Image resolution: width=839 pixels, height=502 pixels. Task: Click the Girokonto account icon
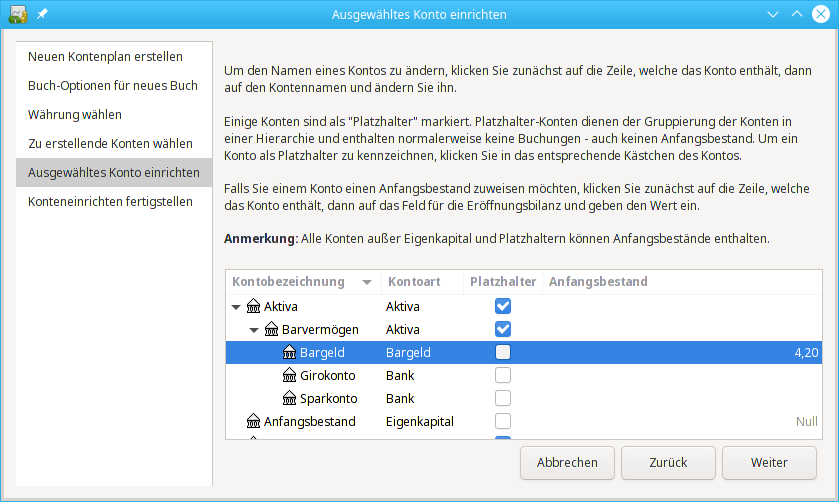[x=289, y=376]
